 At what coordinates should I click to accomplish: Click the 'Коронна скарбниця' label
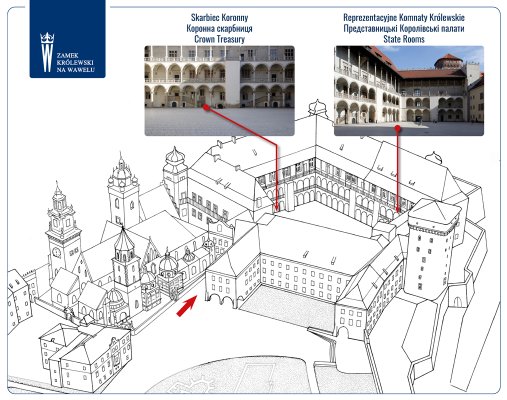point(219,28)
